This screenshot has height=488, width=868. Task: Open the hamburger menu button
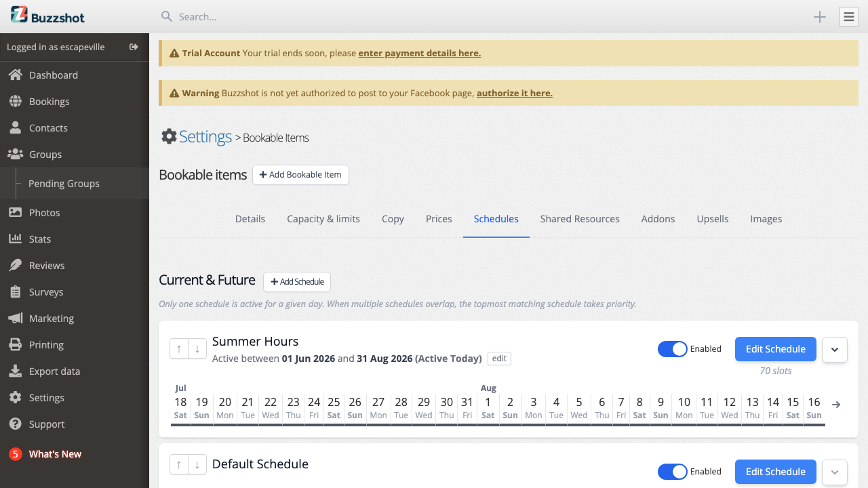click(849, 17)
